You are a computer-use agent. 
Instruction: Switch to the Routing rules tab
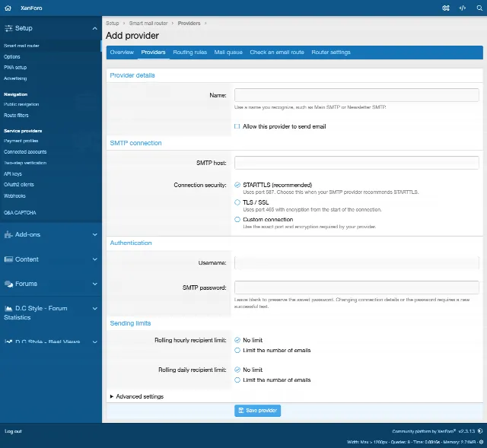[x=189, y=52]
